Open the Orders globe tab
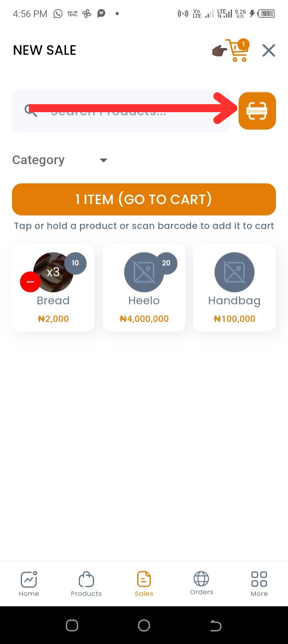 pyautogui.click(x=202, y=583)
